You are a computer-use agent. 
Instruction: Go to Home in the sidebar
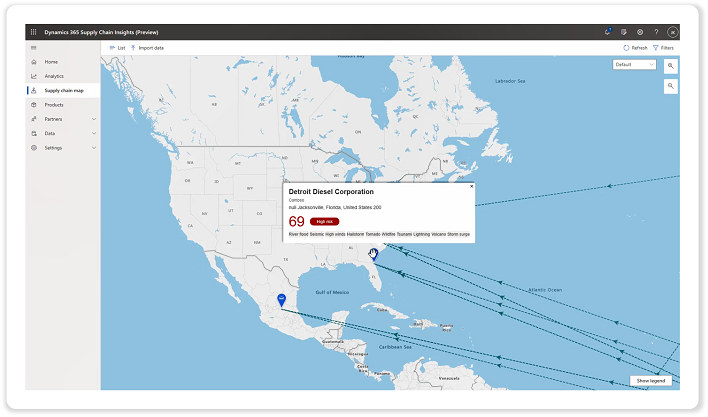coord(51,62)
